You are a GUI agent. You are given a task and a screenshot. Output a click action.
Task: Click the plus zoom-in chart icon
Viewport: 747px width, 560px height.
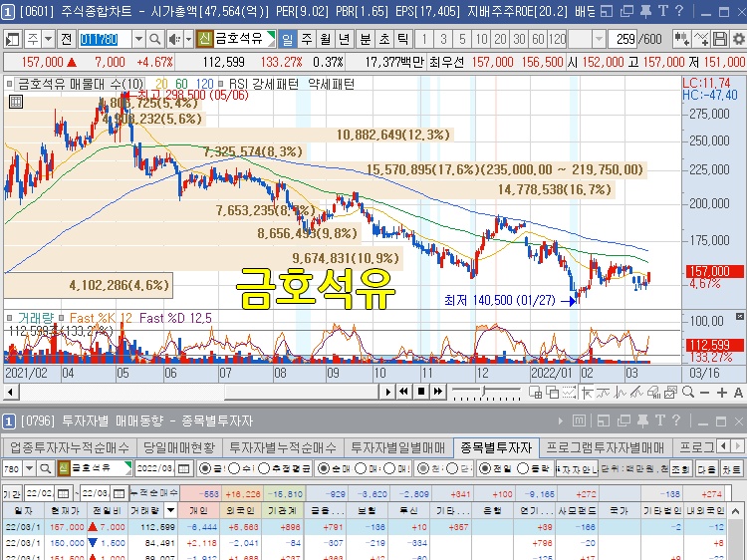(722, 393)
